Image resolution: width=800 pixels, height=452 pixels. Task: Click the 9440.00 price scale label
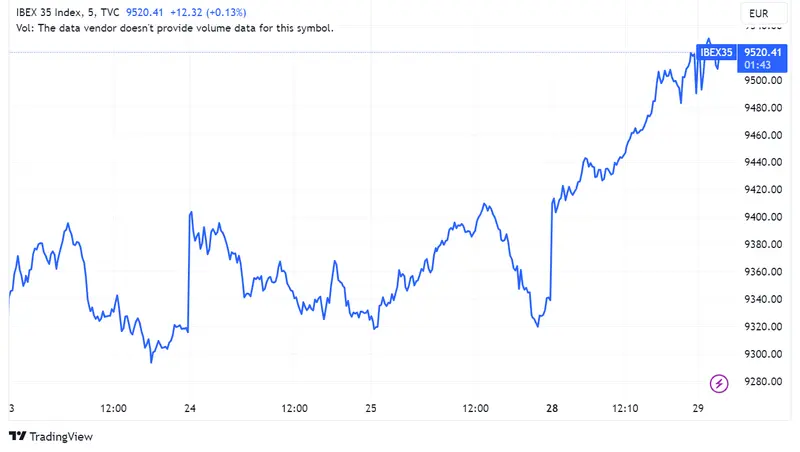tap(762, 162)
